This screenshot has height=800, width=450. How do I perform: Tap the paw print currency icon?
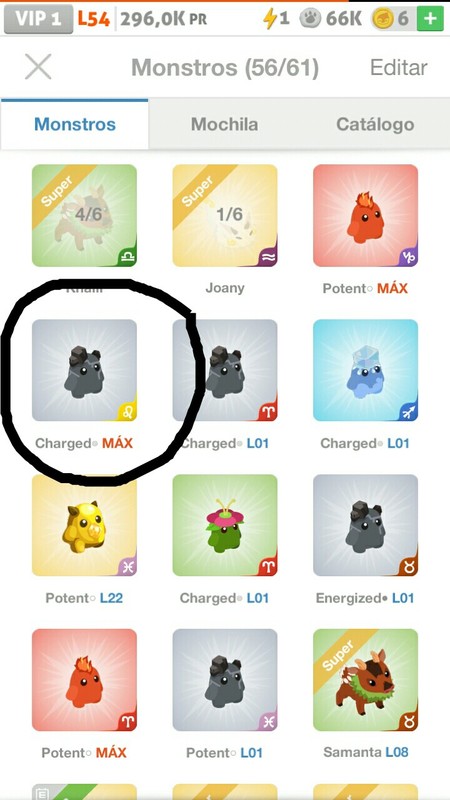pos(311,19)
